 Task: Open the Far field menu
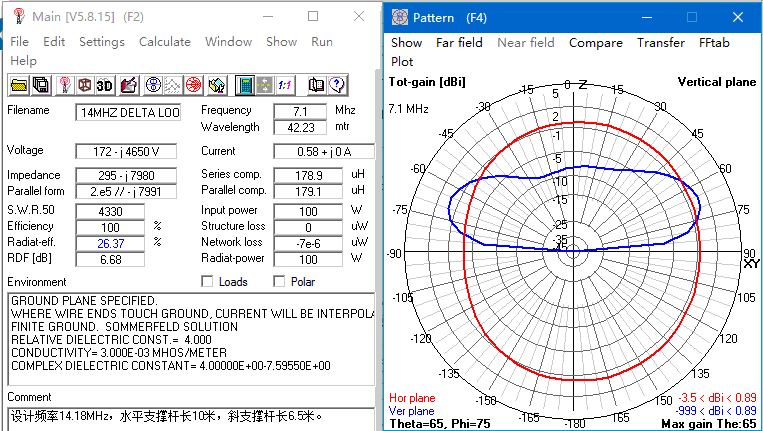(459, 43)
